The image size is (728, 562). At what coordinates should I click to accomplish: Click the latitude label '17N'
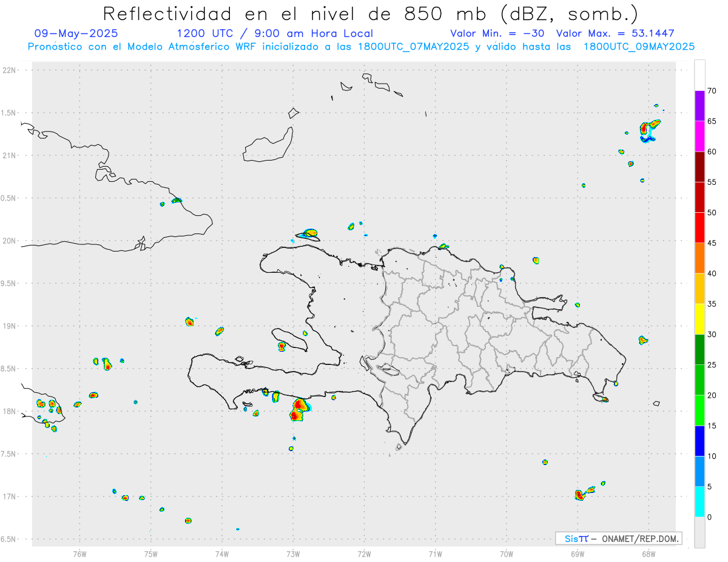click(x=10, y=497)
